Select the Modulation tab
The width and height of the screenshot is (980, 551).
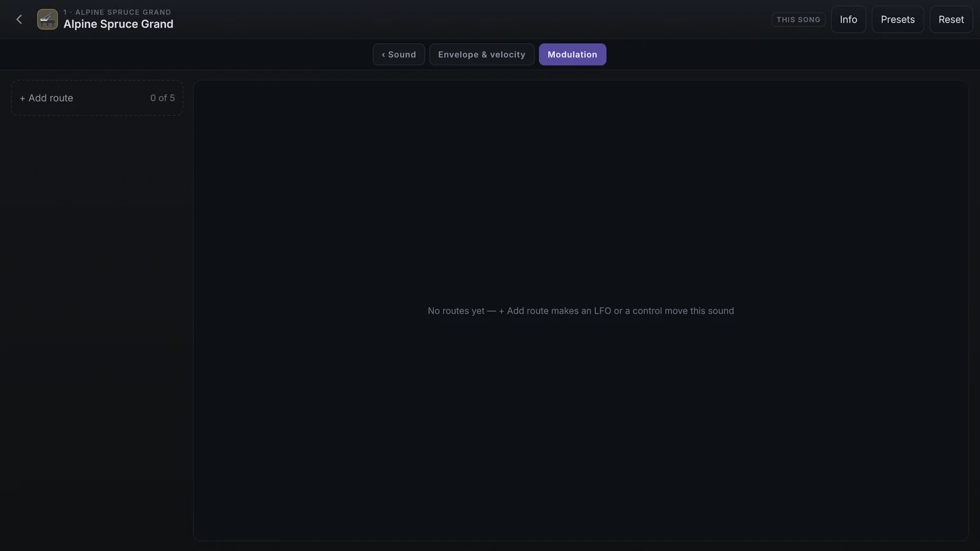(573, 54)
